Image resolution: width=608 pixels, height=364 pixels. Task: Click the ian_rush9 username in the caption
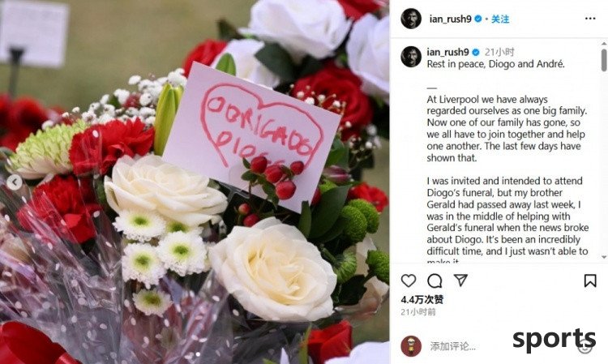(x=447, y=52)
